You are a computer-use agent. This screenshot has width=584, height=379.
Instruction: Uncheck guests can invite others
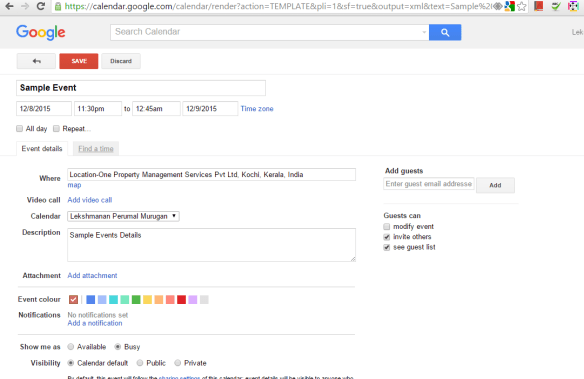(387, 237)
